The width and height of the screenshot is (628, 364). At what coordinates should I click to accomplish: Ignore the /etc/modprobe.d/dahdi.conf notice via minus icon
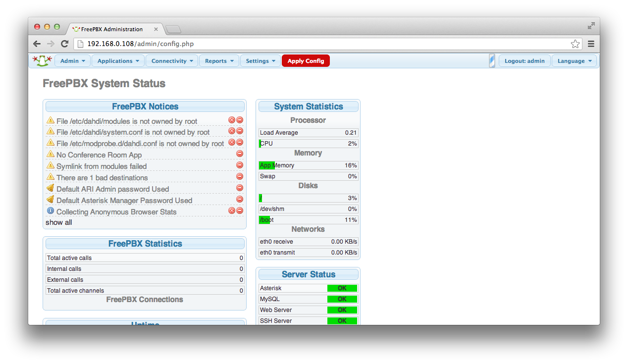pyautogui.click(x=240, y=143)
